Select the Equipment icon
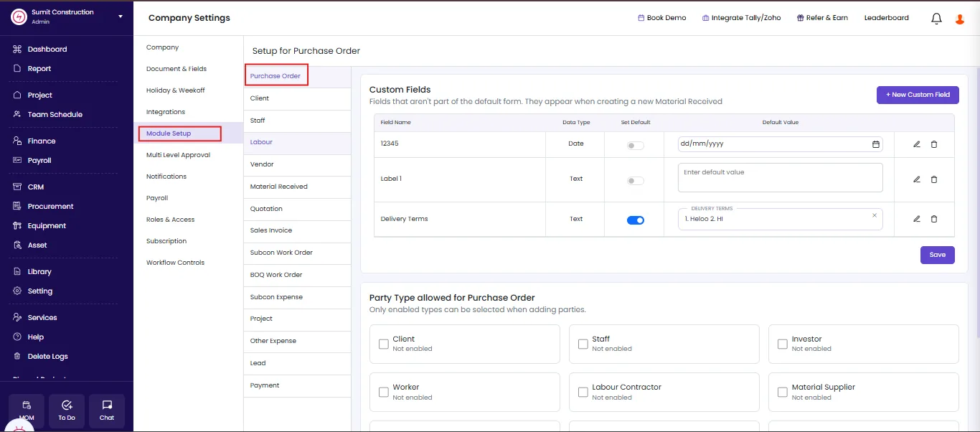 tap(17, 225)
